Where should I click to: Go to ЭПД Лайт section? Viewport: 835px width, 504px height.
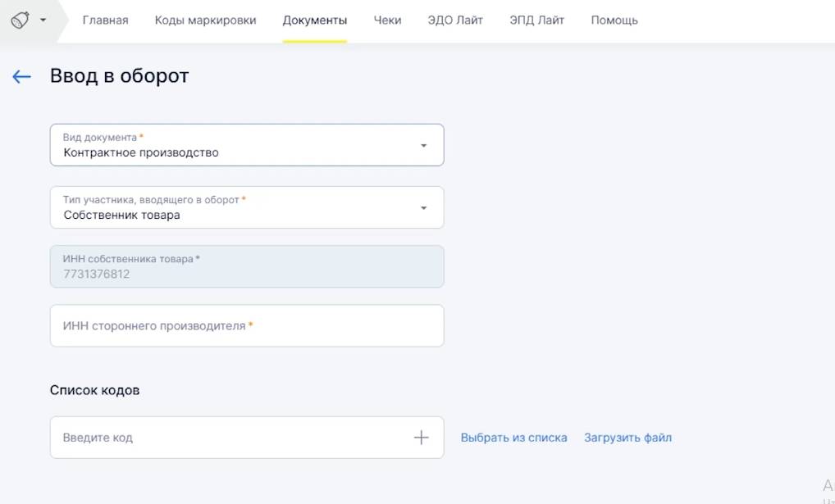[536, 20]
